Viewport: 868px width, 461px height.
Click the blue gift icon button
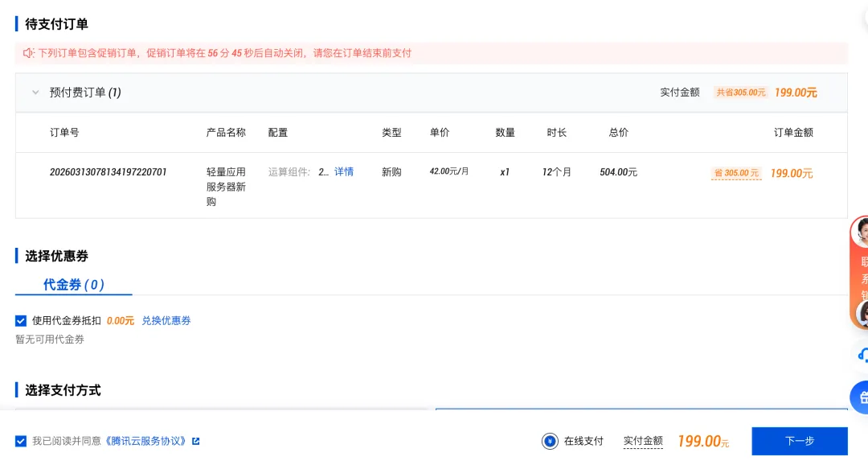[x=860, y=397]
